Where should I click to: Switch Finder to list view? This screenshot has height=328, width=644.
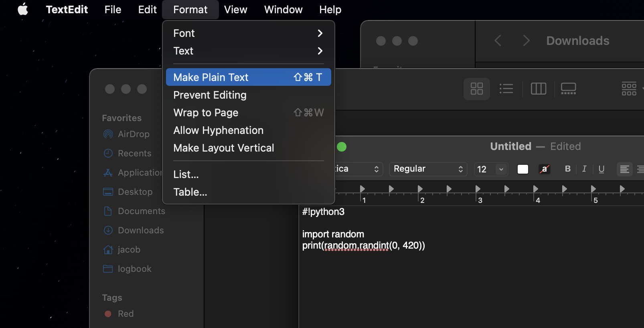pyautogui.click(x=506, y=89)
